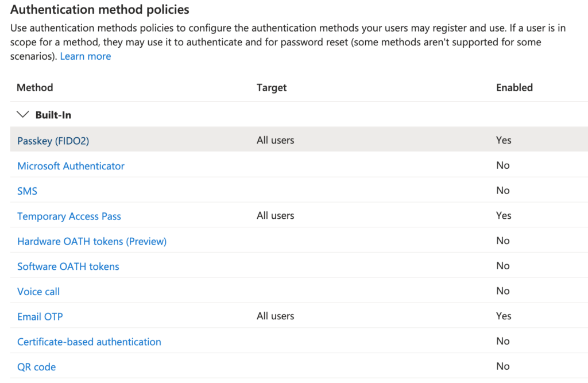This screenshot has height=383, width=588.
Task: Open the Voice call method
Action: coord(38,292)
